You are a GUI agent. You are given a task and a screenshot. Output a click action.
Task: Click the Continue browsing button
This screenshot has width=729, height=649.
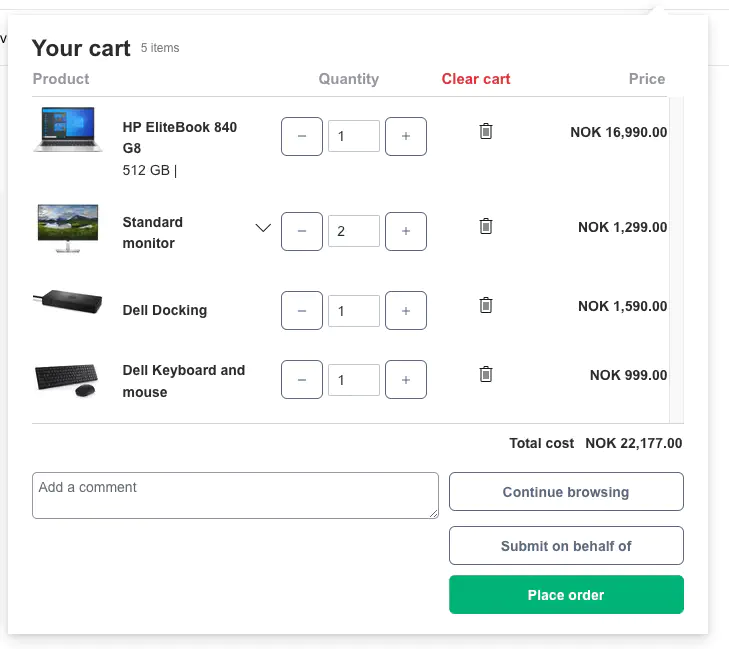coord(566,491)
